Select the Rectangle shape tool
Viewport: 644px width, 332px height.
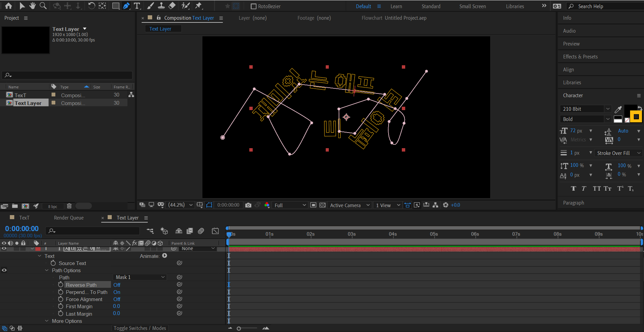(115, 6)
